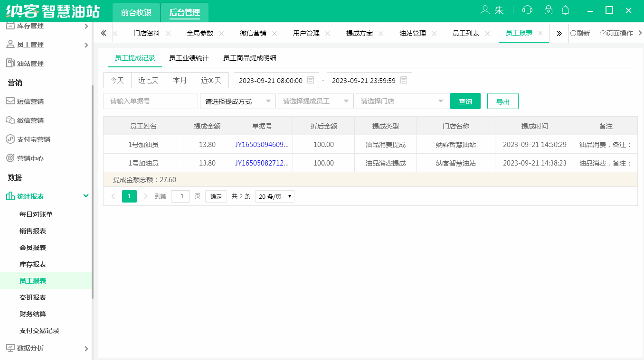Open order JY16505094609 via its link
This screenshot has width=644, height=360.
coord(262,144)
